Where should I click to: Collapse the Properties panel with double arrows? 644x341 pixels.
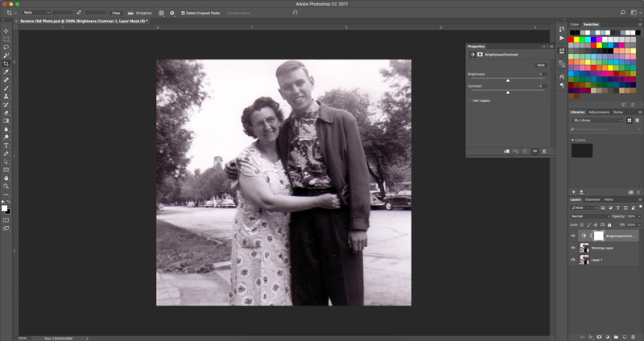coord(544,47)
